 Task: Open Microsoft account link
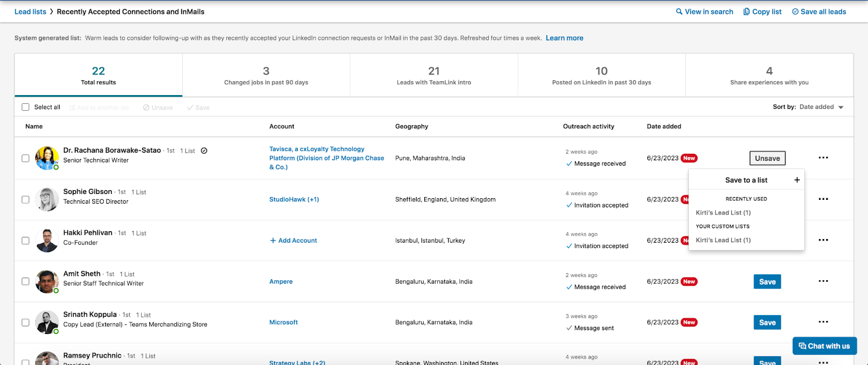pyautogui.click(x=284, y=322)
